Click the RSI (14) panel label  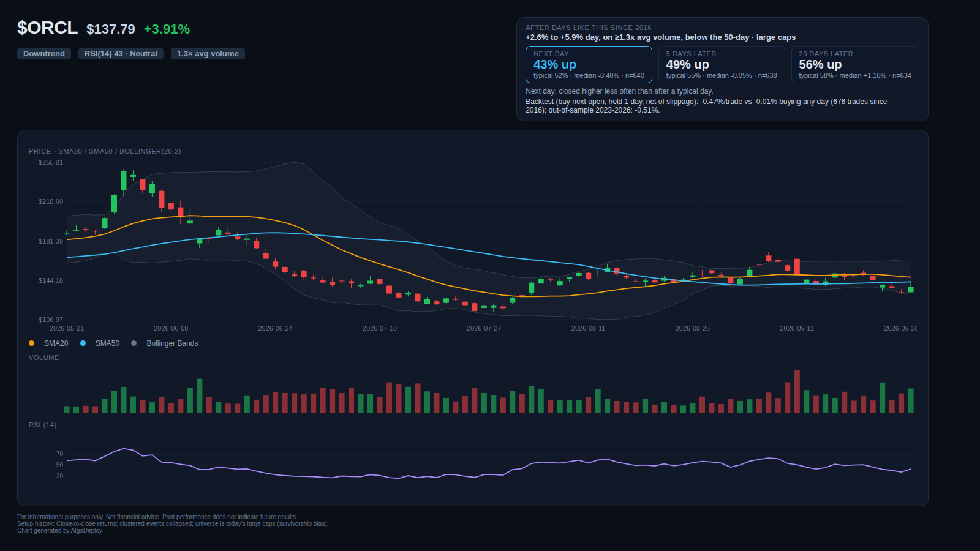point(42,425)
